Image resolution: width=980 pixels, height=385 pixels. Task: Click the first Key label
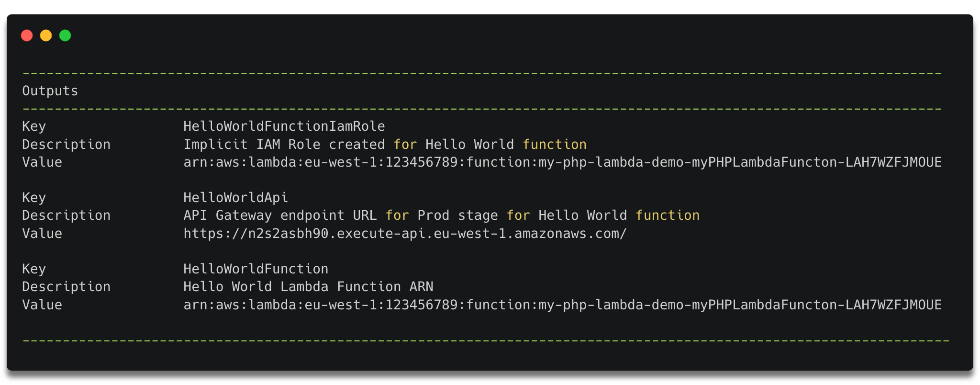pyautogui.click(x=34, y=126)
